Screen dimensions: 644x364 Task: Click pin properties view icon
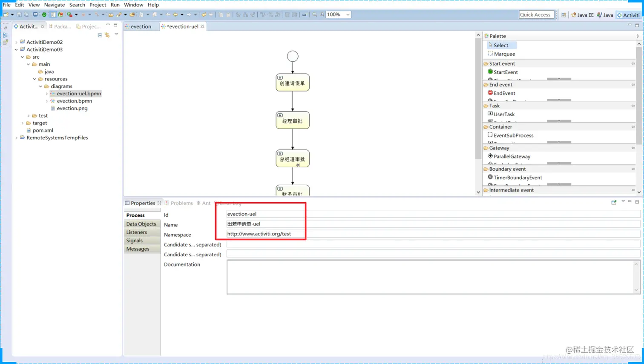coord(614,203)
